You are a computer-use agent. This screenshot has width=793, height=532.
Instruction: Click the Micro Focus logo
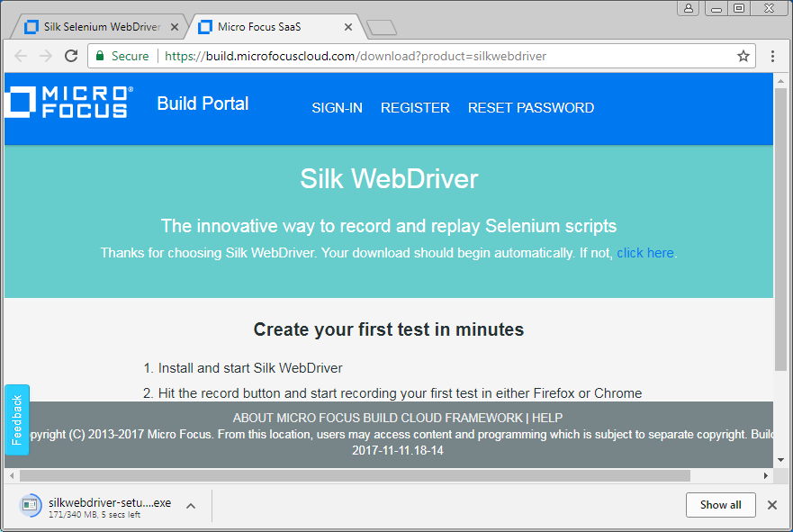click(x=69, y=102)
